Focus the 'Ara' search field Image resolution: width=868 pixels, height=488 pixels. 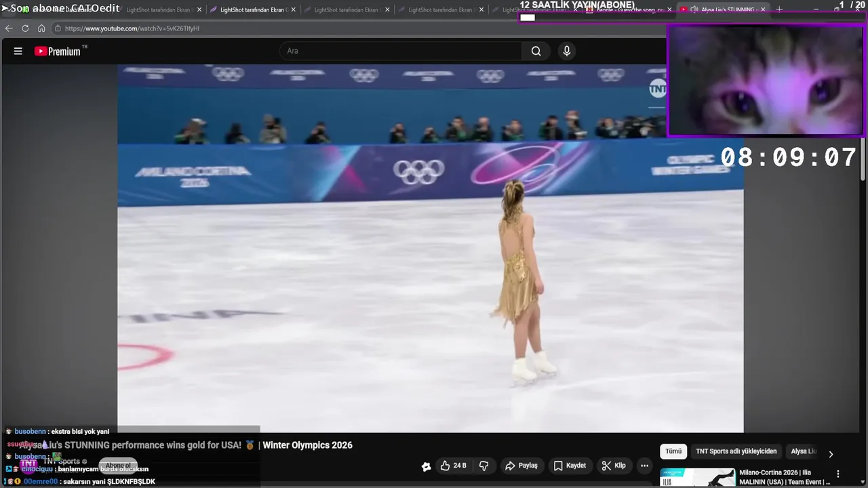[x=400, y=51]
